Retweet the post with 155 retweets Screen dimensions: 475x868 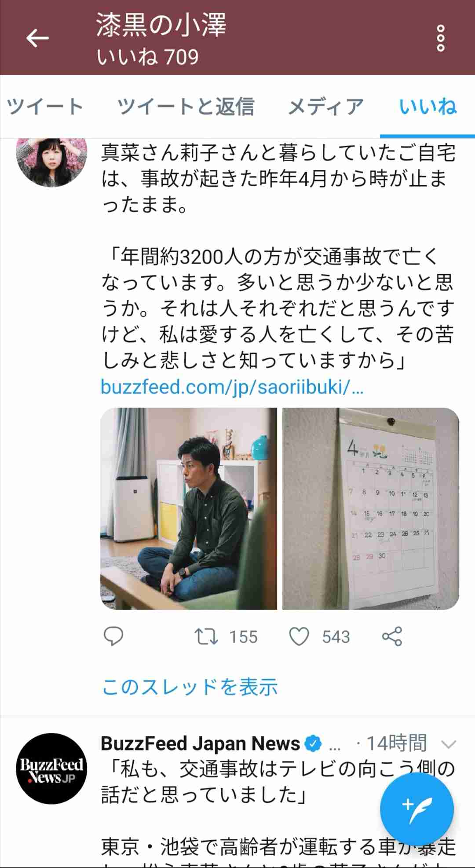point(206,636)
